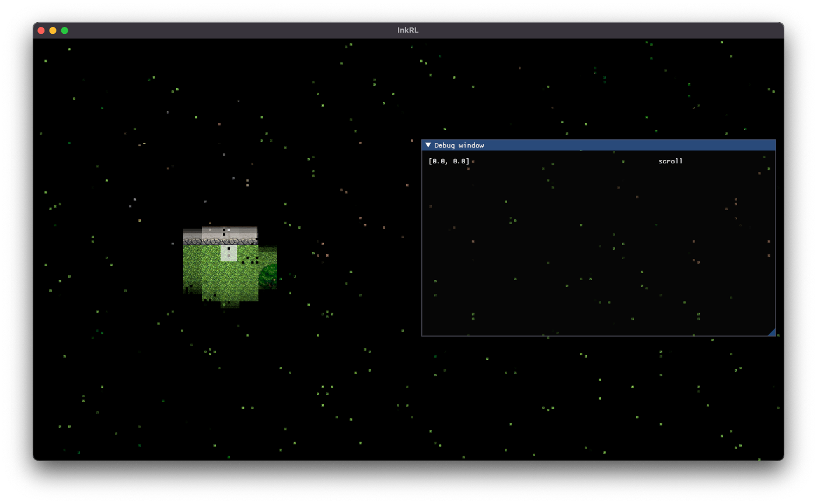Minimize the InkRL window with yellow button
This screenshot has height=504, width=817.
click(53, 30)
